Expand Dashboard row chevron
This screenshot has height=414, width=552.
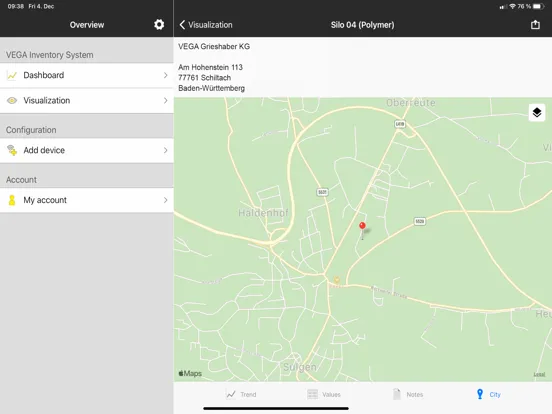point(165,75)
